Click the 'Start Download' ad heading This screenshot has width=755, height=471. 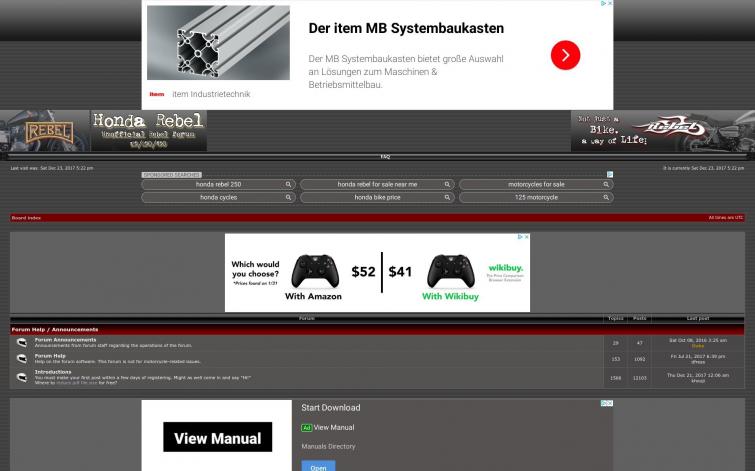tap(331, 408)
